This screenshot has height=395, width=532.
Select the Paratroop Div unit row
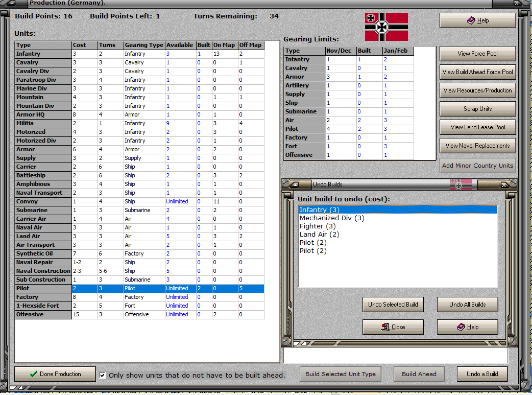click(139, 80)
